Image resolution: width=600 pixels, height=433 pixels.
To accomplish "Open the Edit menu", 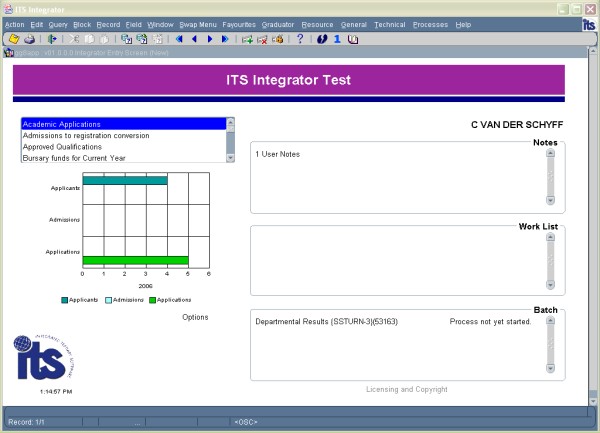I will tap(37, 25).
